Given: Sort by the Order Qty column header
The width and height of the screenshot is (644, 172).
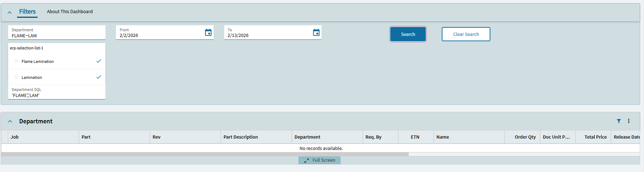Looking at the screenshot, I should pyautogui.click(x=525, y=137).
